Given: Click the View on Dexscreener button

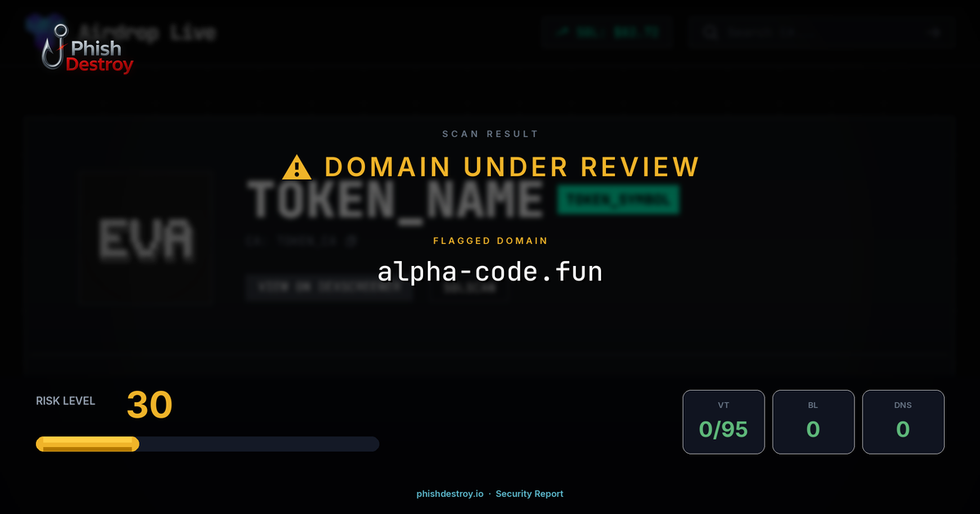Looking at the screenshot, I should pyautogui.click(x=329, y=288).
